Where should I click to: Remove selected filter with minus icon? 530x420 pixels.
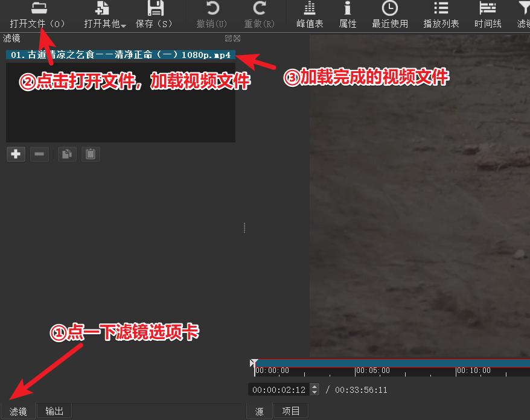39,153
